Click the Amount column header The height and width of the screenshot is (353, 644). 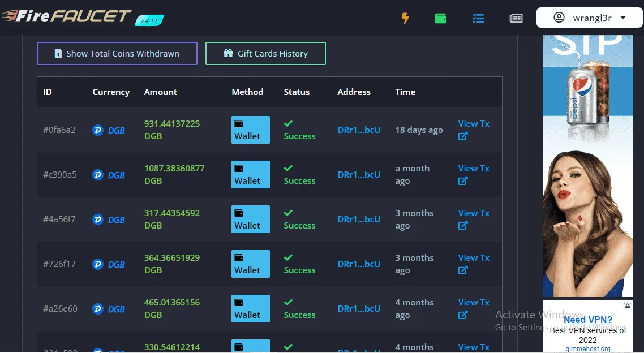pos(161,92)
